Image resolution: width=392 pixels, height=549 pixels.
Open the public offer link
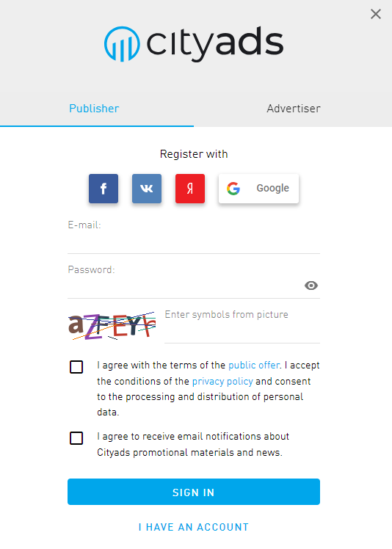click(x=254, y=366)
